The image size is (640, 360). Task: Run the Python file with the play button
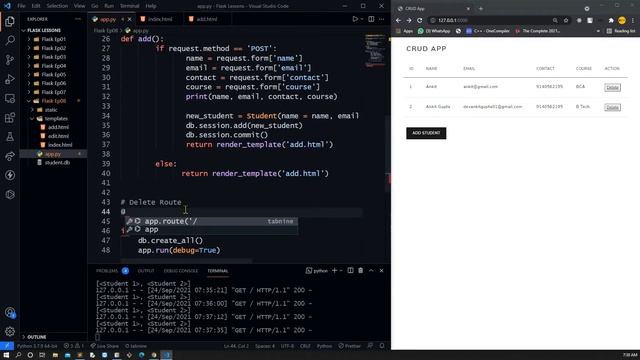pos(355,19)
